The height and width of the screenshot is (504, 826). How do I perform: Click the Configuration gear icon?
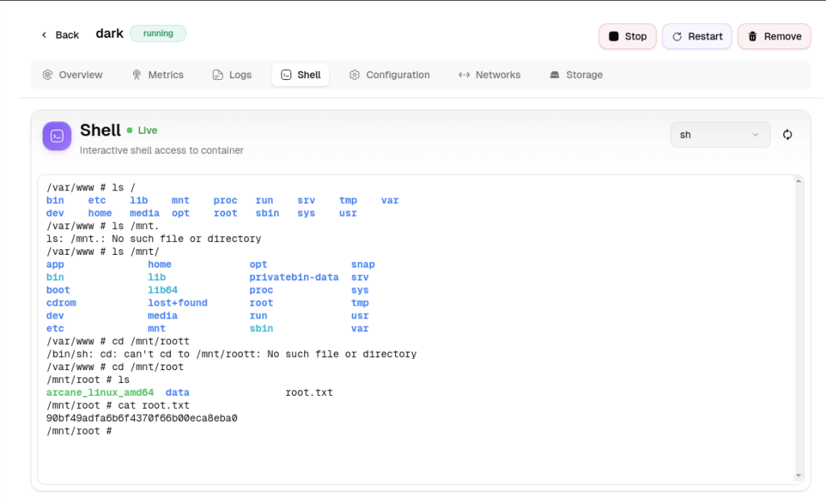(x=355, y=75)
